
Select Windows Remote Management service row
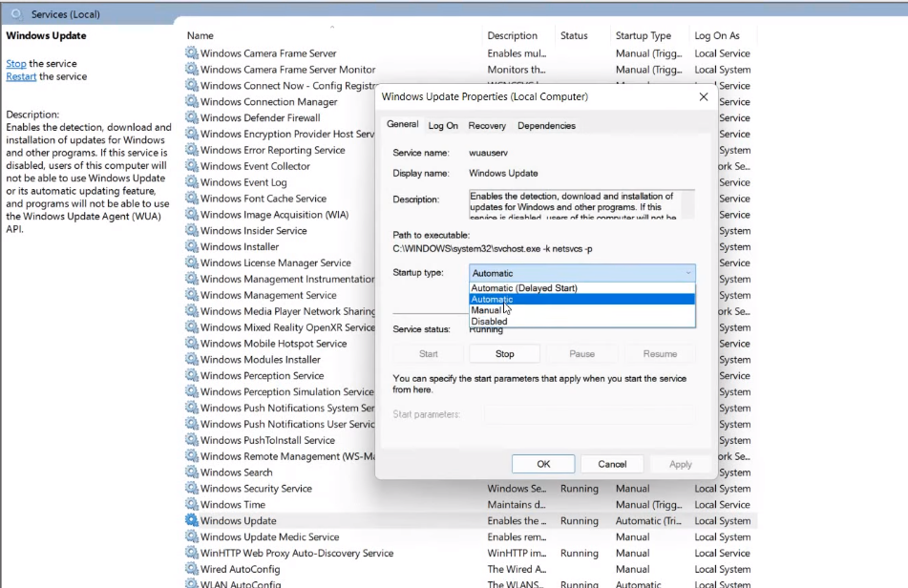click(279, 456)
